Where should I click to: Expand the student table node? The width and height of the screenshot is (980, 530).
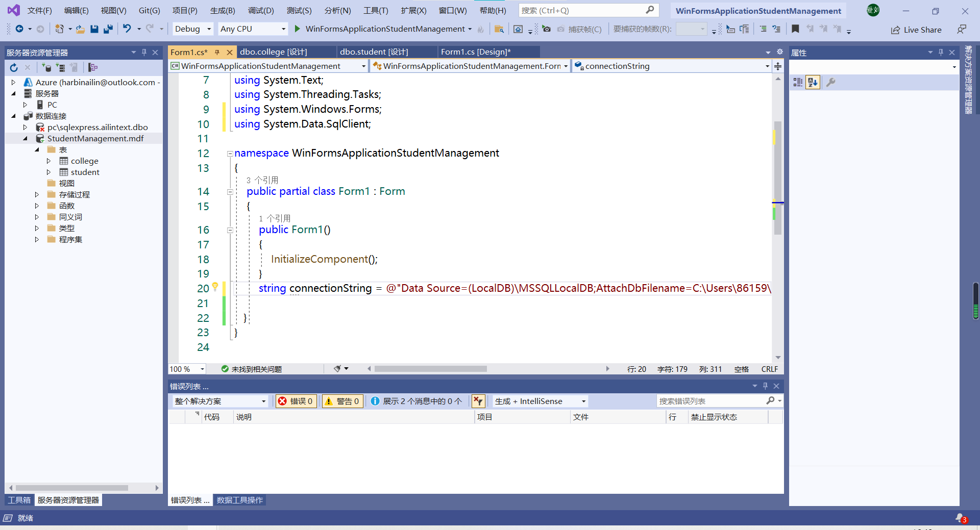tap(49, 172)
